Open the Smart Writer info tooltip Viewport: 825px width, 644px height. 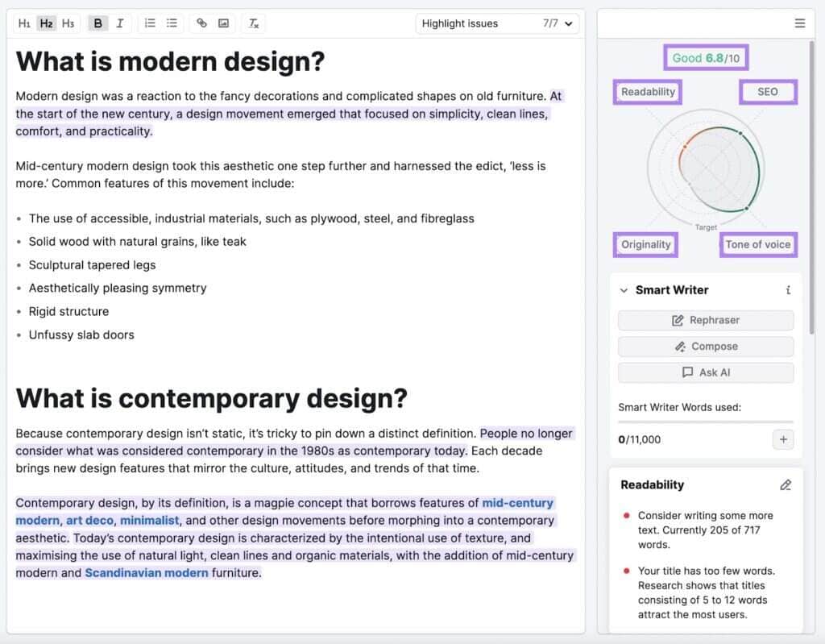click(x=788, y=290)
